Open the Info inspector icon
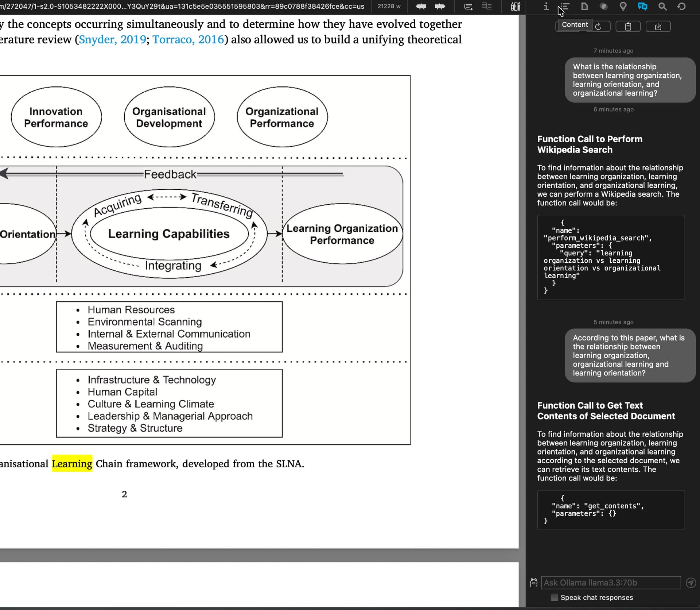700x610 pixels. pos(546,6)
